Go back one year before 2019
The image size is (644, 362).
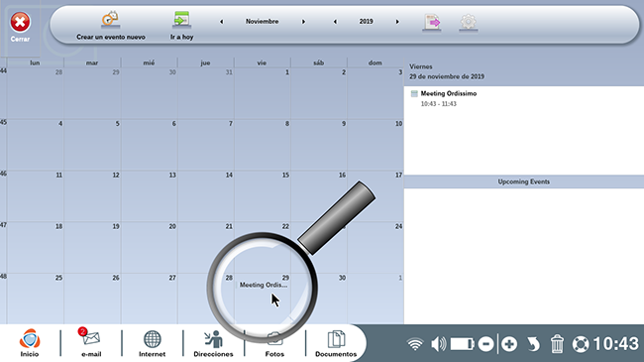[x=335, y=22]
